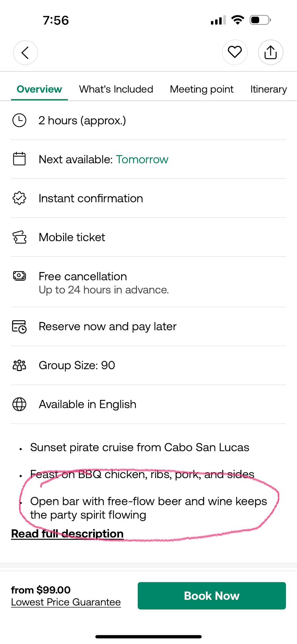Click the clock duration icon
This screenshot has width=297, height=644.
pos(19,120)
